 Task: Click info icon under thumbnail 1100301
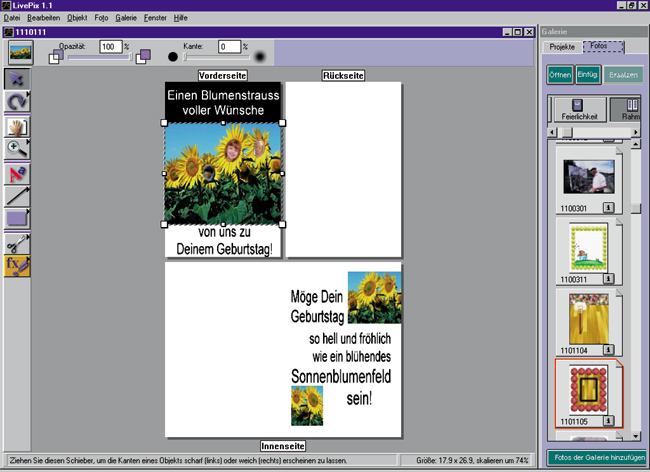(607, 210)
